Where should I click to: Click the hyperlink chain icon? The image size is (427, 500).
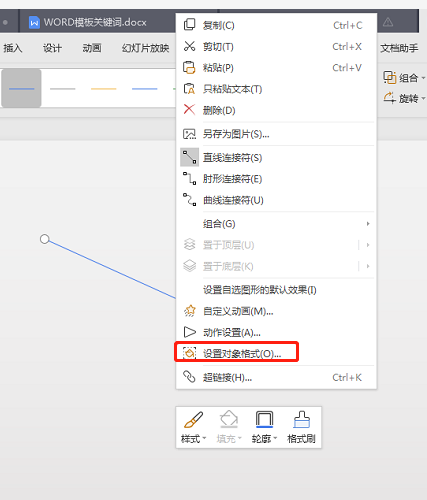189,377
